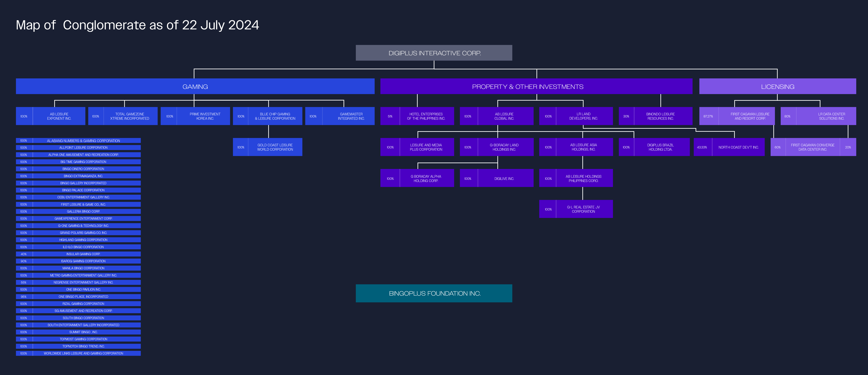Click the DIGIPLUS INTERACTIVE CORP. top box
This screenshot has height=375, width=868.
(x=434, y=53)
